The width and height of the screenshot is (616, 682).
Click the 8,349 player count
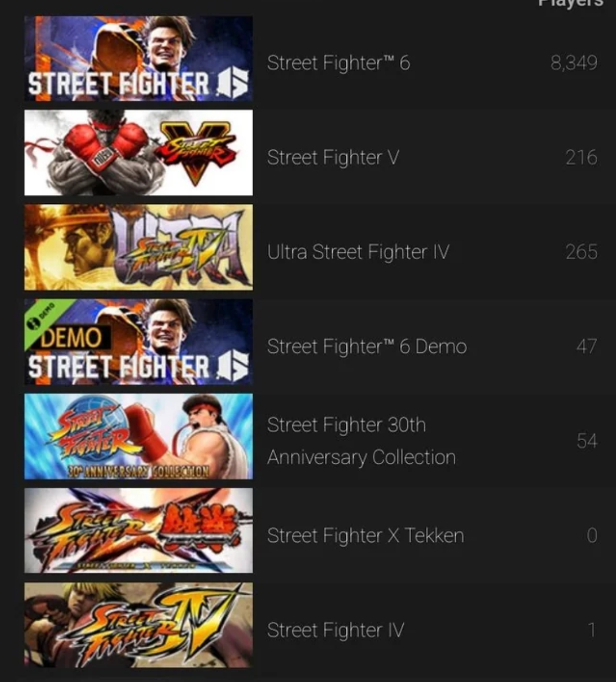pos(574,63)
